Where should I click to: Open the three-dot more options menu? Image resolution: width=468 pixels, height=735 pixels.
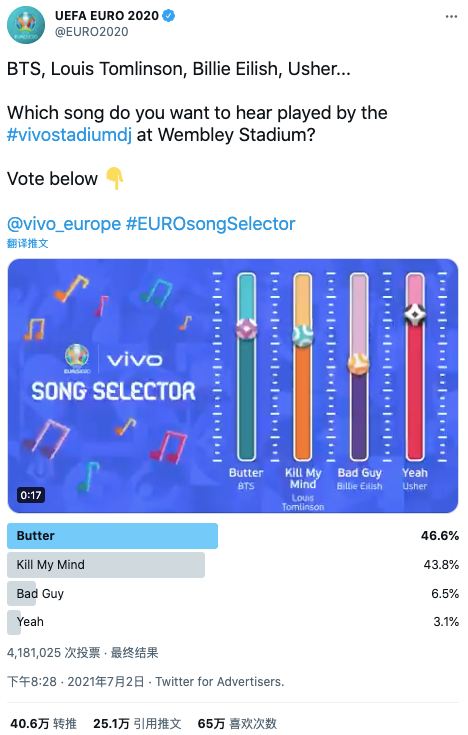451,16
